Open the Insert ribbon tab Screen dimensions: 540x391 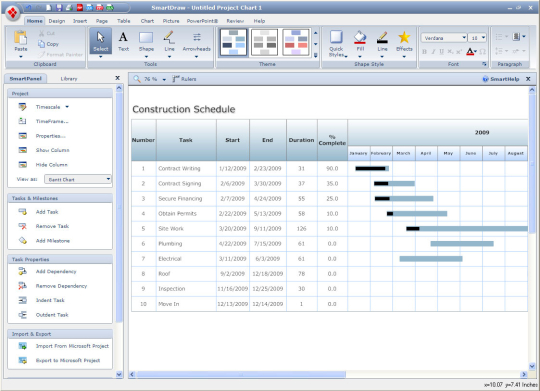(x=80, y=21)
